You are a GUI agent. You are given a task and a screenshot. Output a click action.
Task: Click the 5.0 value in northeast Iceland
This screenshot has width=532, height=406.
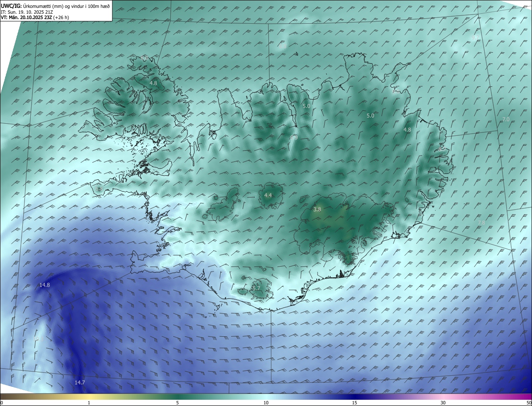coord(370,115)
